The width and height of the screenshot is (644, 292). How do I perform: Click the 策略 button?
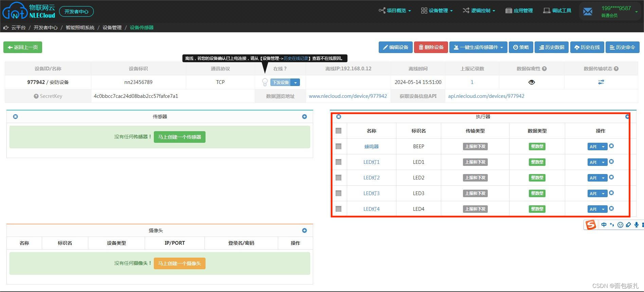[x=521, y=47]
